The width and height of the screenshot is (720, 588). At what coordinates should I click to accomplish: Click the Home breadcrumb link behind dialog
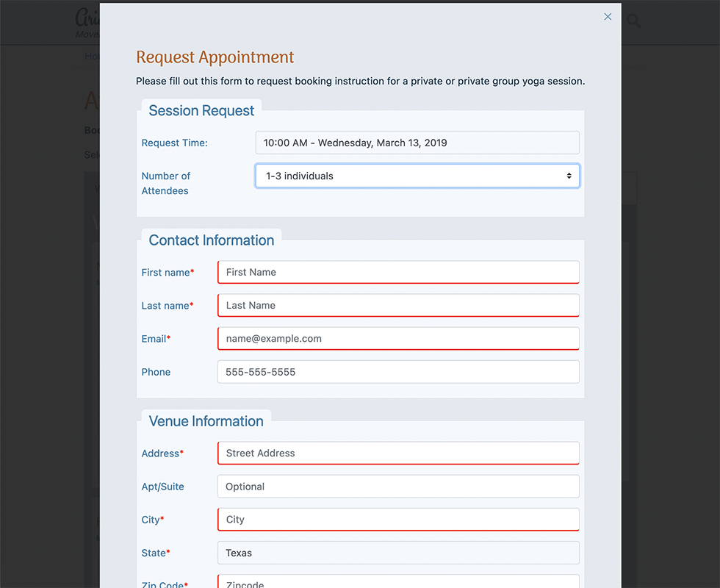tap(92, 56)
